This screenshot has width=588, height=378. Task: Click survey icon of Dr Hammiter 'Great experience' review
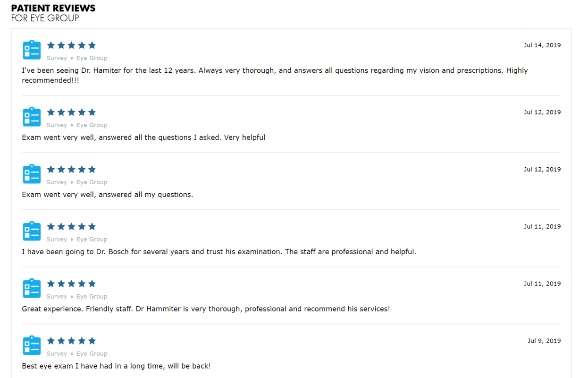click(x=32, y=288)
